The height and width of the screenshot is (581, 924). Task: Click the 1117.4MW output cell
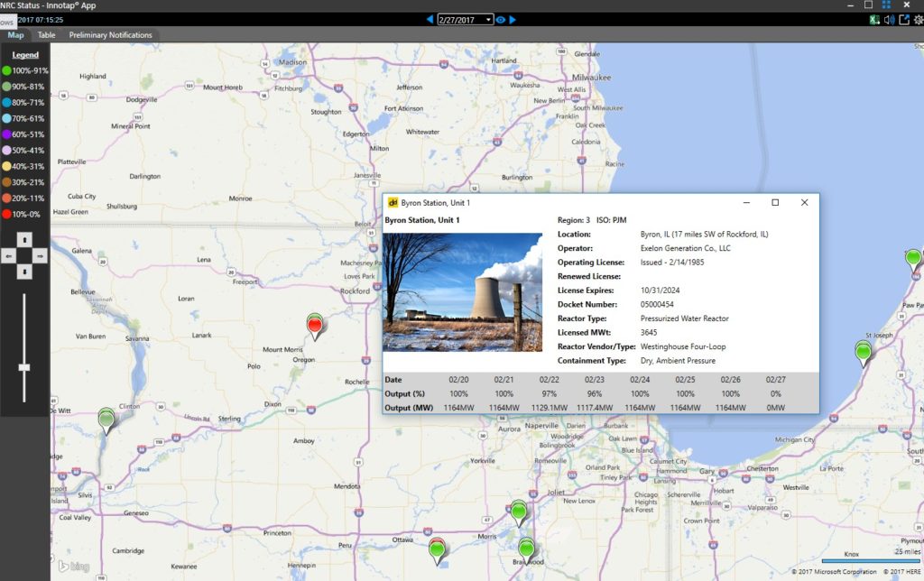(x=595, y=408)
